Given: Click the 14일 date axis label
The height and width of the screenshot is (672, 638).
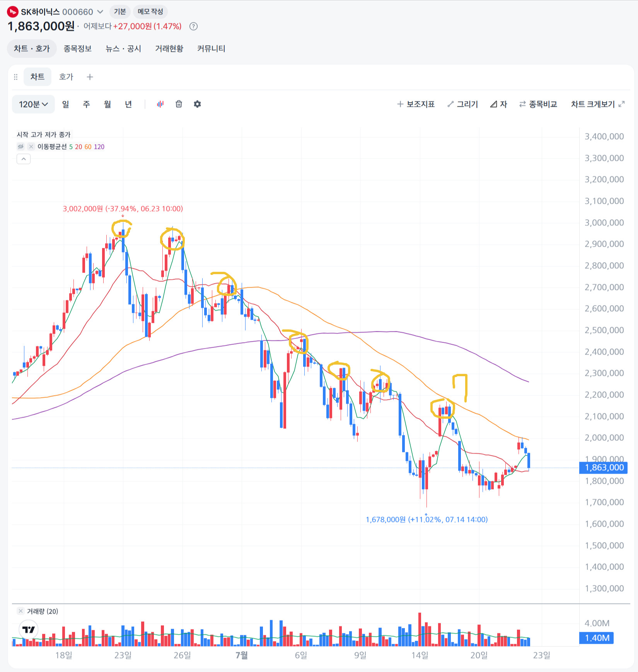Looking at the screenshot, I should coord(420,655).
